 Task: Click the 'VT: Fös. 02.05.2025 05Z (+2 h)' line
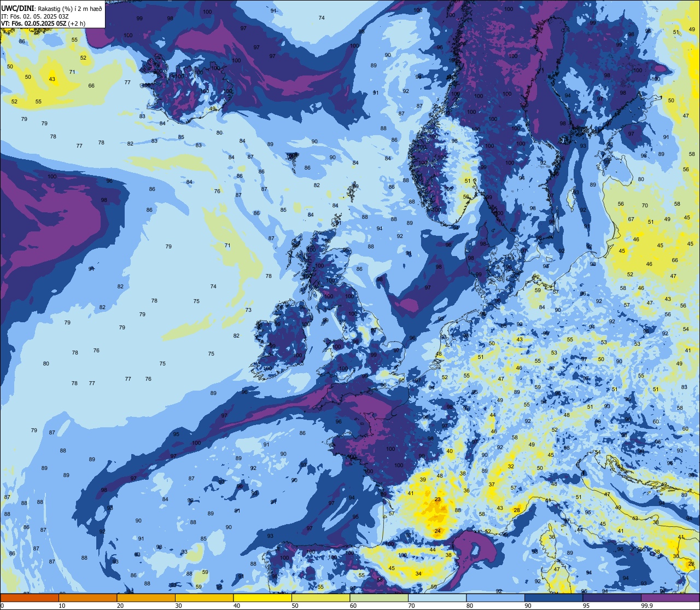point(43,23)
